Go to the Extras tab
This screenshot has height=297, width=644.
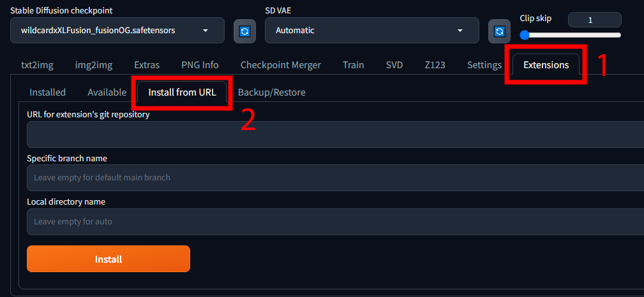147,65
